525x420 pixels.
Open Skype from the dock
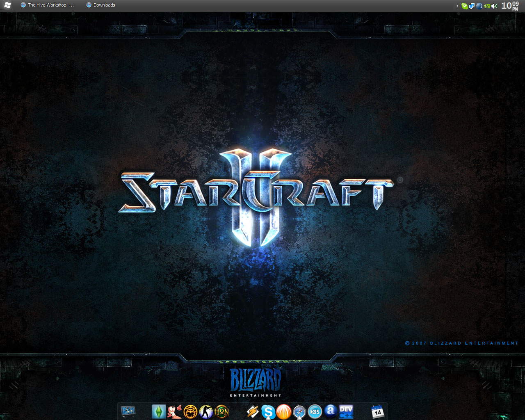268,412
